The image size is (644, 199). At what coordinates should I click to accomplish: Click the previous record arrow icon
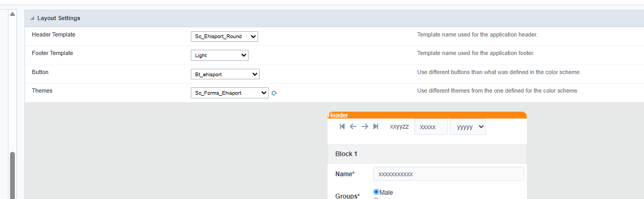353,126
